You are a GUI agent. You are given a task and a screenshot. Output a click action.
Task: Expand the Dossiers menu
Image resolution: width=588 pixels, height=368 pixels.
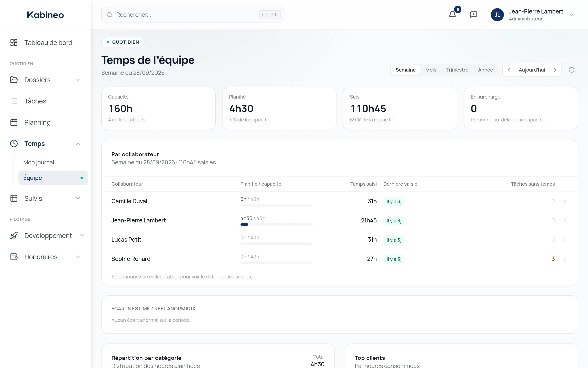[x=46, y=80]
